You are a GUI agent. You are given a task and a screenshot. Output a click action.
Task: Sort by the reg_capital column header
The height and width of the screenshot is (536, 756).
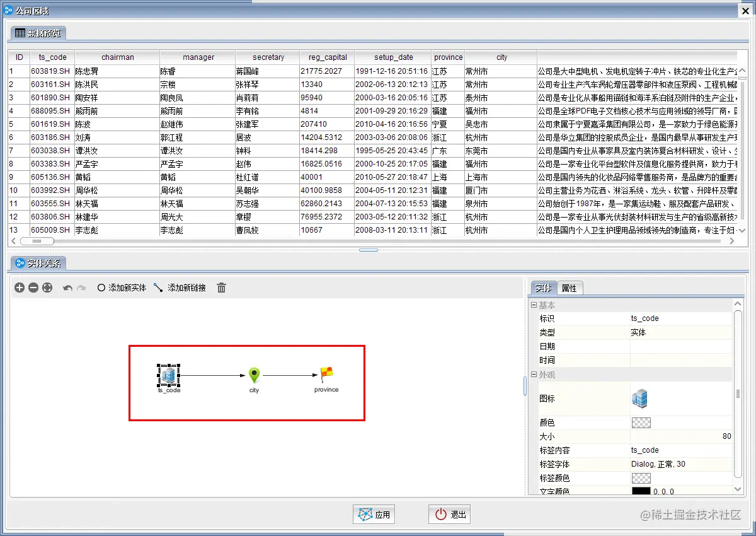(328, 57)
